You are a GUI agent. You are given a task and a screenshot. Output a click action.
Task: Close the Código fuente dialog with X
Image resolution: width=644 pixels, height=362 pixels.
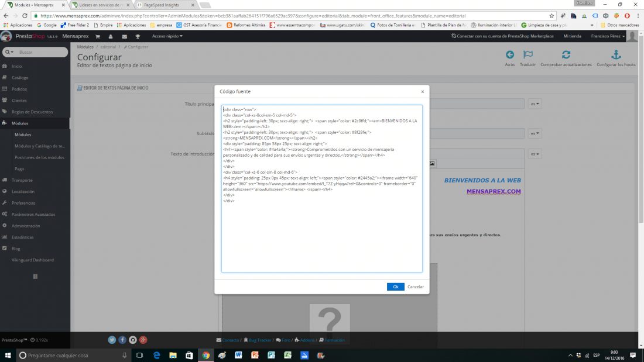tap(422, 92)
